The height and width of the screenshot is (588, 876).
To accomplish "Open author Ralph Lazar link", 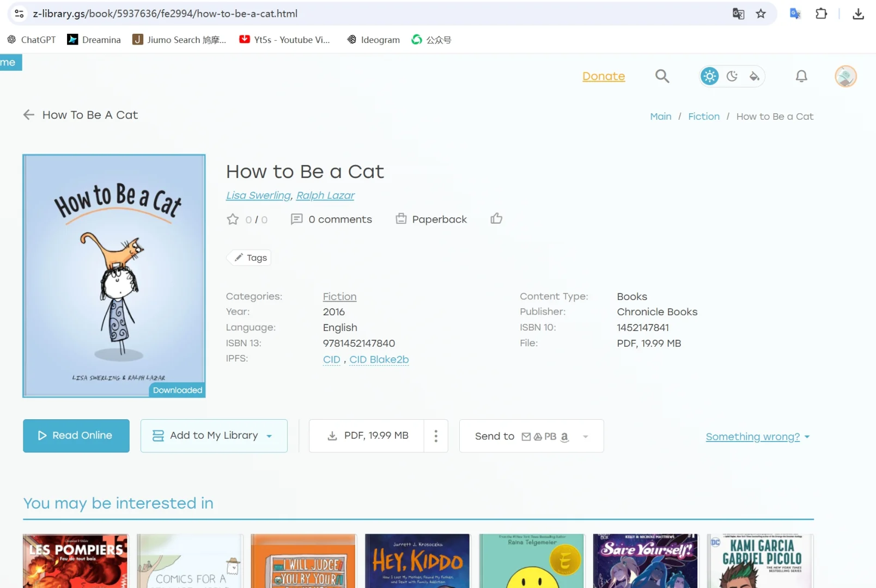I will (325, 195).
